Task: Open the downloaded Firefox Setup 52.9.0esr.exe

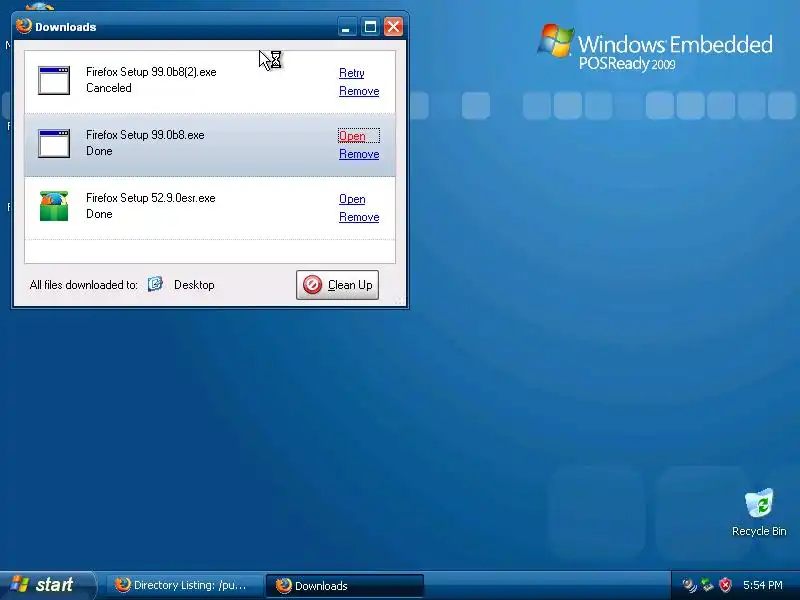Action: coord(352,199)
